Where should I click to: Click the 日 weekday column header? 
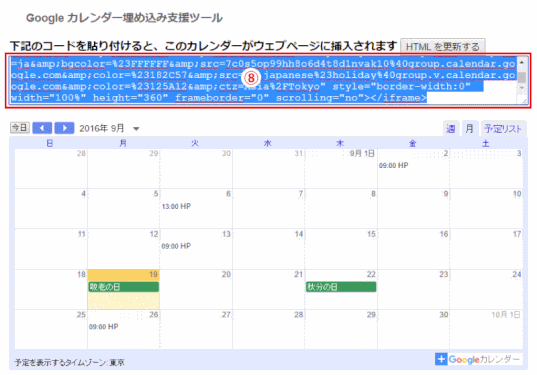(50, 143)
